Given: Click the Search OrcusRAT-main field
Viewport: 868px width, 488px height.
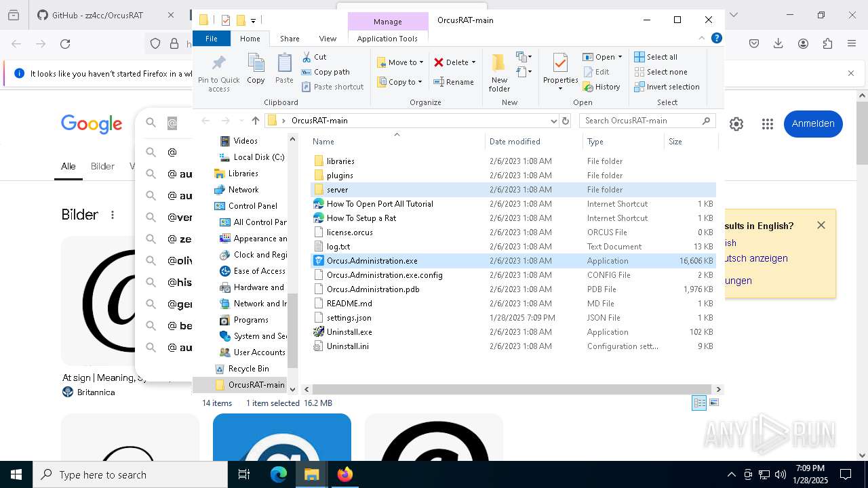Looking at the screenshot, I should pyautogui.click(x=648, y=121).
